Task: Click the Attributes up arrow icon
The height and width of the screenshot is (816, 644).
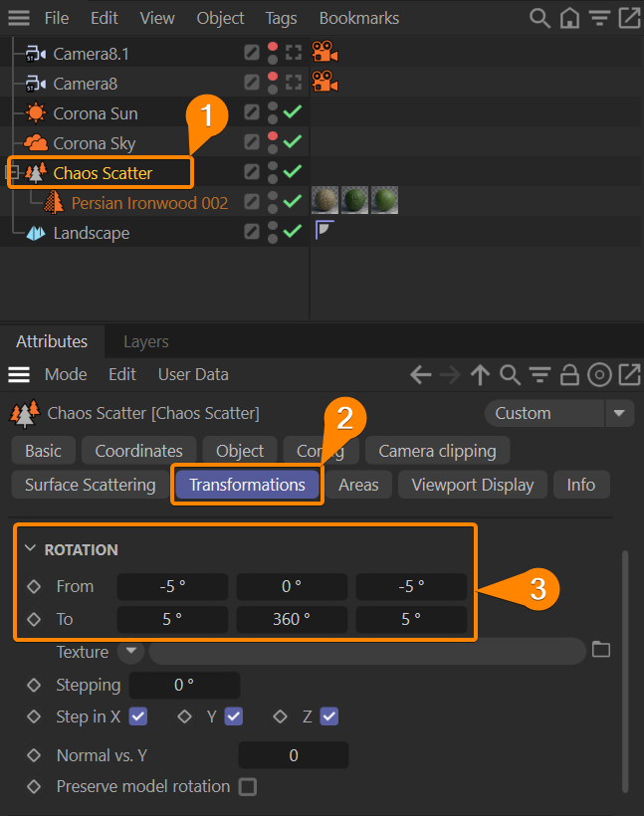Action: 480,375
